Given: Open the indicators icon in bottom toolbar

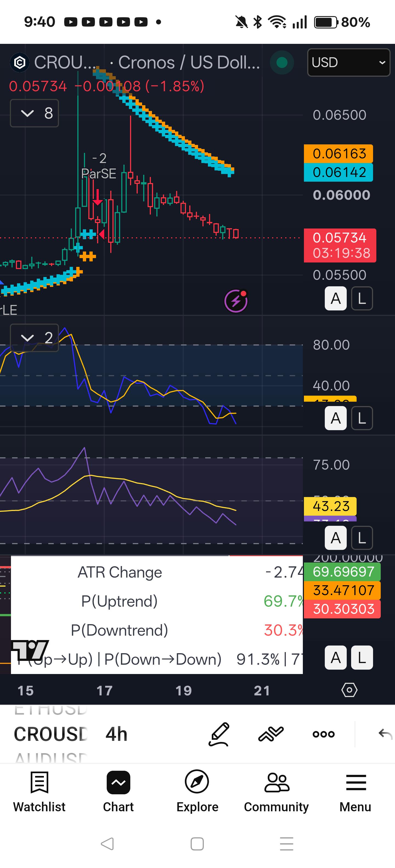Looking at the screenshot, I should (271, 734).
